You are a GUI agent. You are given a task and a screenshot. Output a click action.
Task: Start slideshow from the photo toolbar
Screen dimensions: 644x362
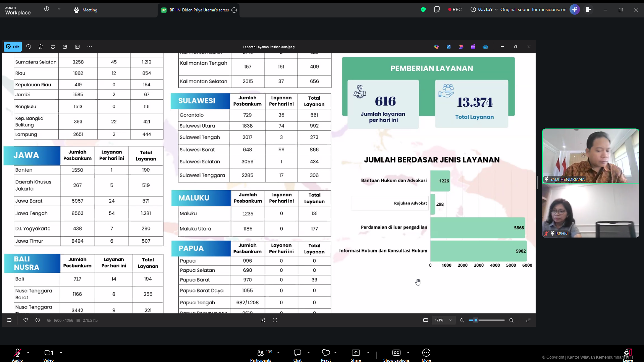click(77, 47)
